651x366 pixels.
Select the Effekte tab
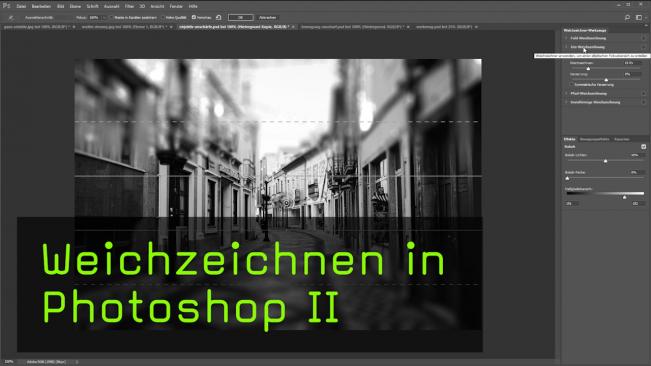click(570, 139)
